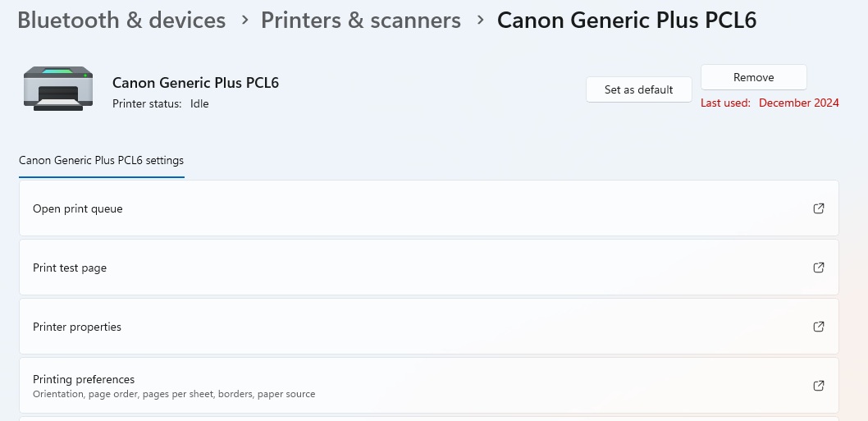Click the external-link icon for Open print queue

tap(818, 208)
